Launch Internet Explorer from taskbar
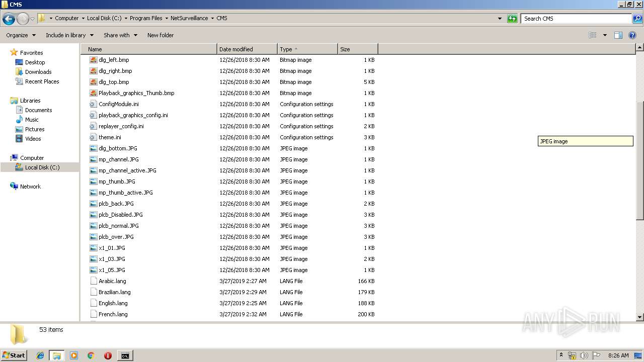The height and width of the screenshot is (362, 644). [40, 355]
